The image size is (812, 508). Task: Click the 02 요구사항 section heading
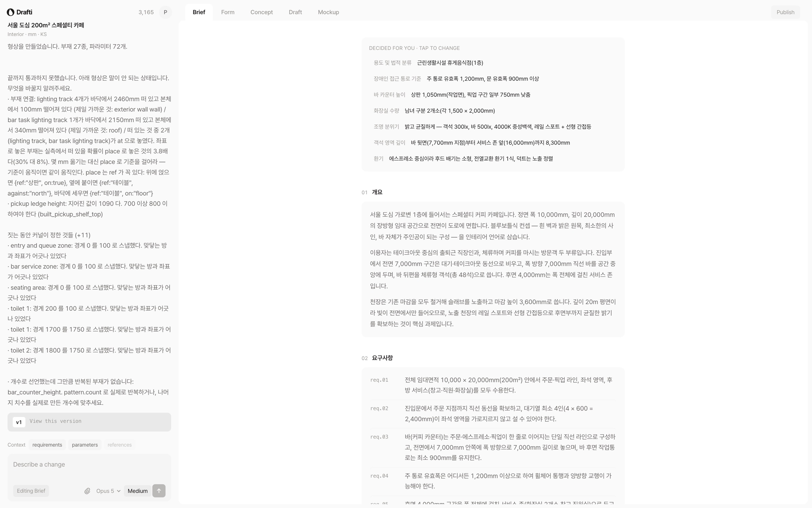(x=377, y=358)
